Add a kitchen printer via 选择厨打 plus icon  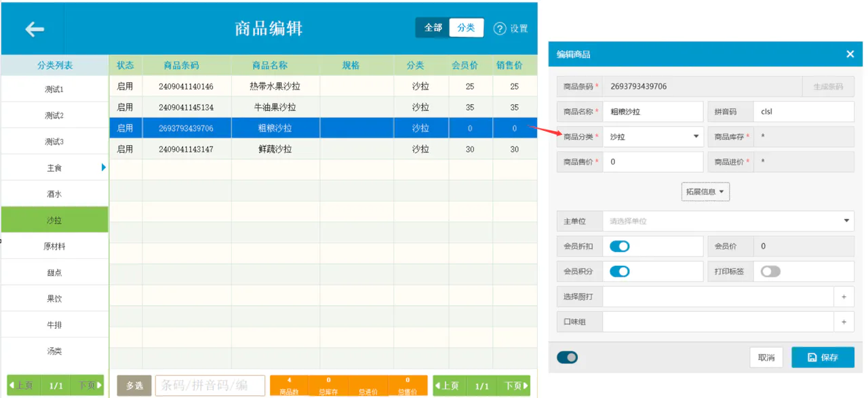[x=844, y=297]
